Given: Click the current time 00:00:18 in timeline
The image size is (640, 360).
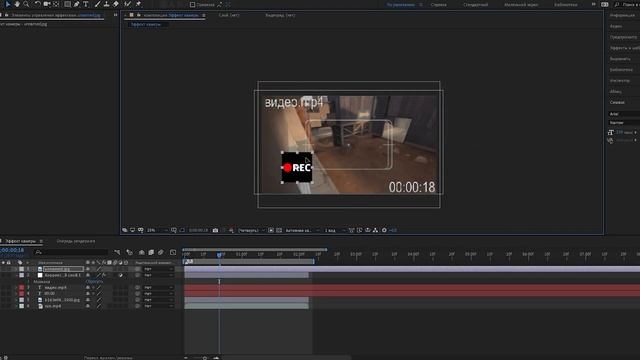Looking at the screenshot, I should coord(12,250).
